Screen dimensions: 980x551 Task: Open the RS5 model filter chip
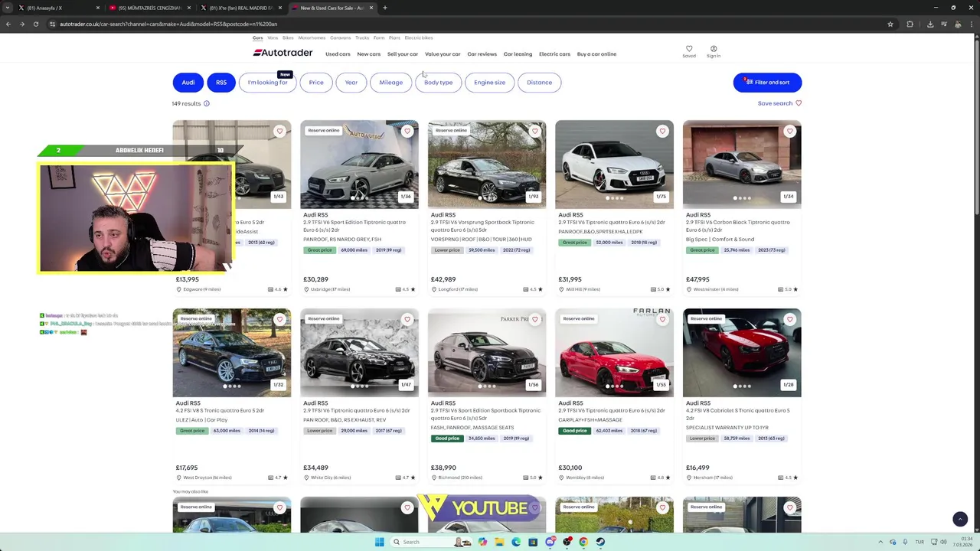click(x=221, y=83)
